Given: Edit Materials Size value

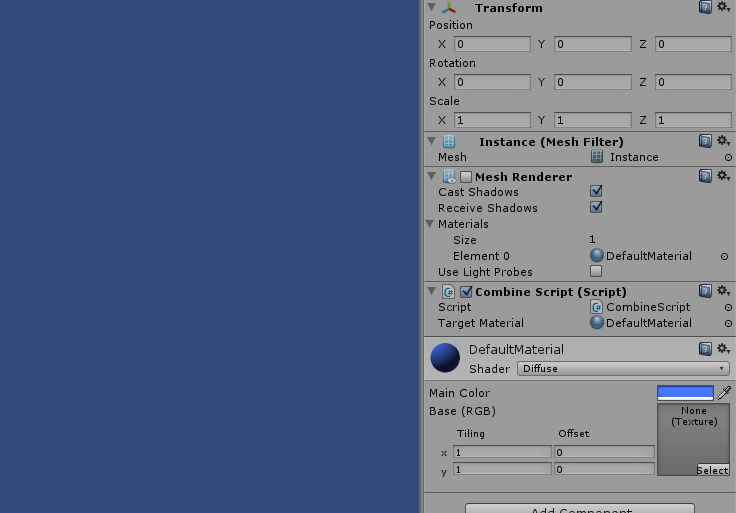Looking at the screenshot, I should pos(592,239).
